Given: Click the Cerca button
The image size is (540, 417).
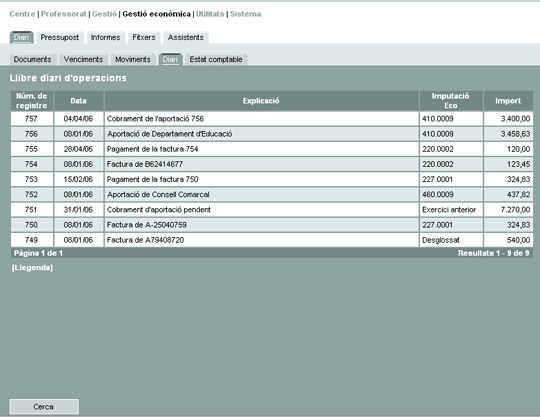Looking at the screenshot, I should tap(44, 407).
